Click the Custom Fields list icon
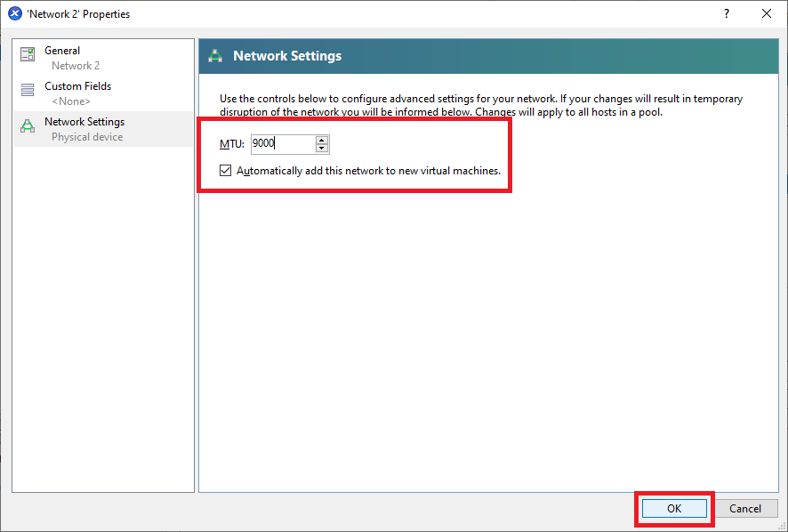The width and height of the screenshot is (788, 532). coord(28,91)
